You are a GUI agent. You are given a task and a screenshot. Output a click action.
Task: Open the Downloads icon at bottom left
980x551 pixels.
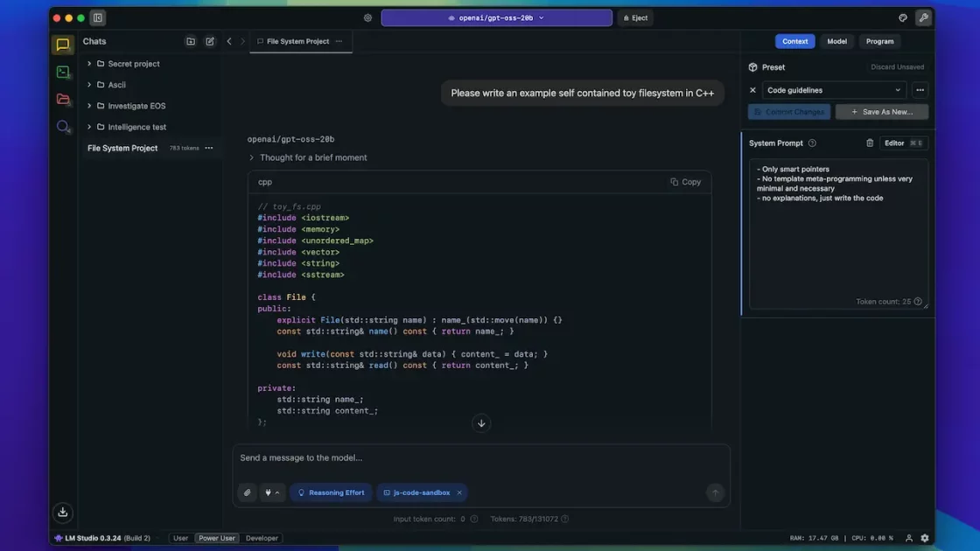[x=63, y=513]
